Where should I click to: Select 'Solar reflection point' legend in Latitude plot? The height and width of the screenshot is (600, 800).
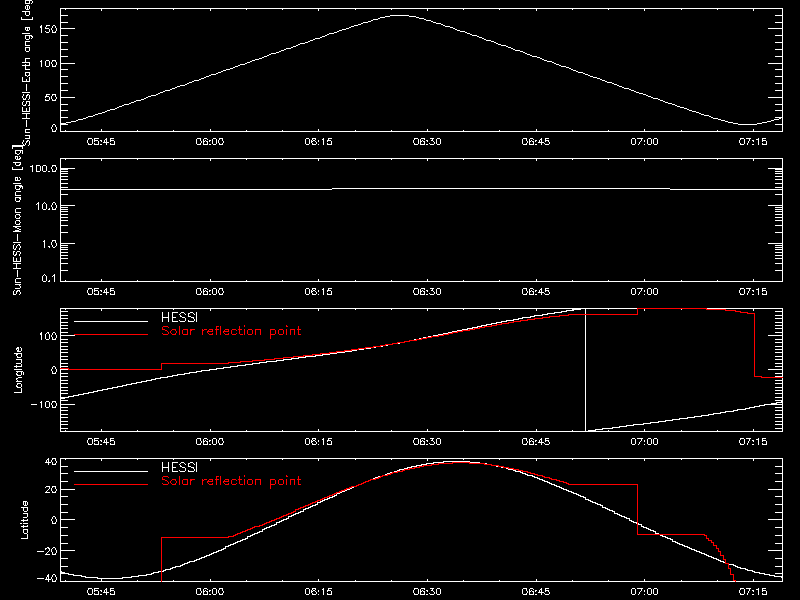[x=231, y=481]
